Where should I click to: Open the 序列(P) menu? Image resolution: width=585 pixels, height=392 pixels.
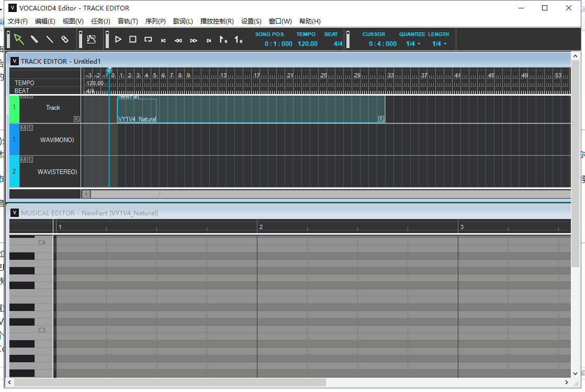[x=155, y=21]
